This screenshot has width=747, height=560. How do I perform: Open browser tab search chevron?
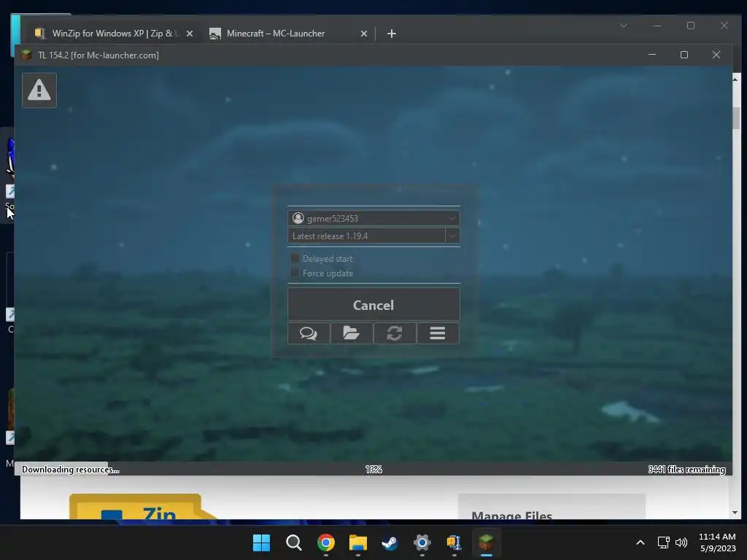point(624,26)
